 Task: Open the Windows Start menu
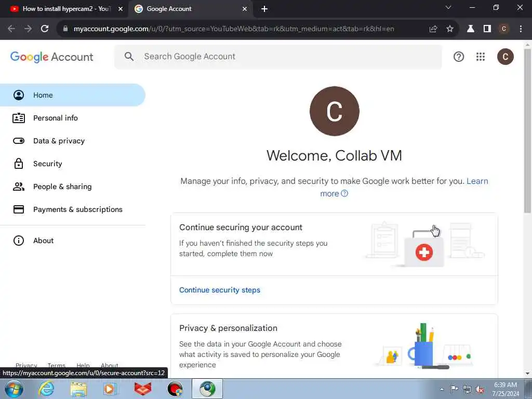tap(14, 389)
